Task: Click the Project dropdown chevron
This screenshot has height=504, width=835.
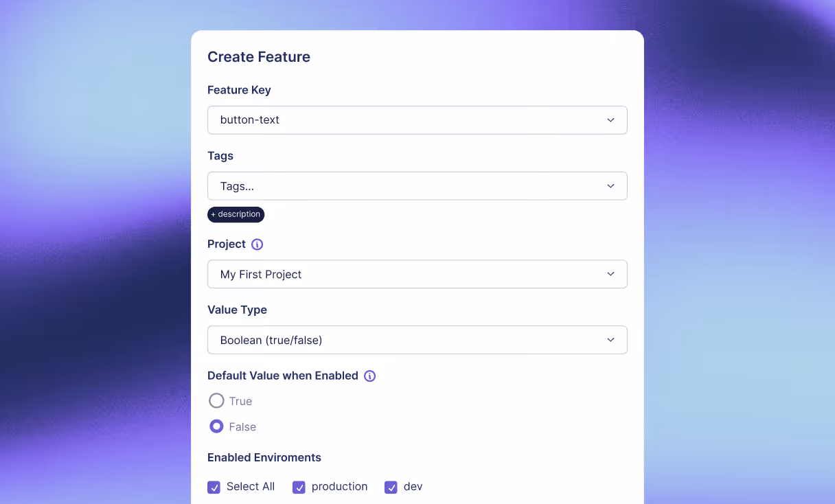Action: click(610, 273)
